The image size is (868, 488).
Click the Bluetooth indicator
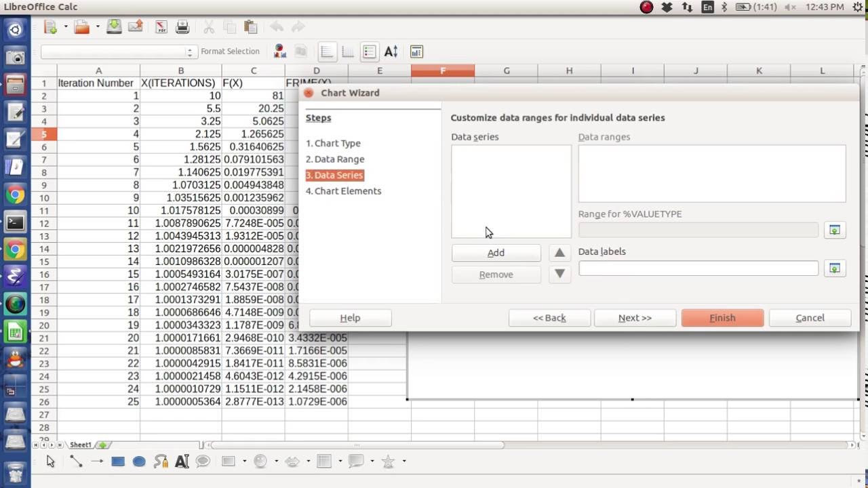pyautogui.click(x=724, y=7)
